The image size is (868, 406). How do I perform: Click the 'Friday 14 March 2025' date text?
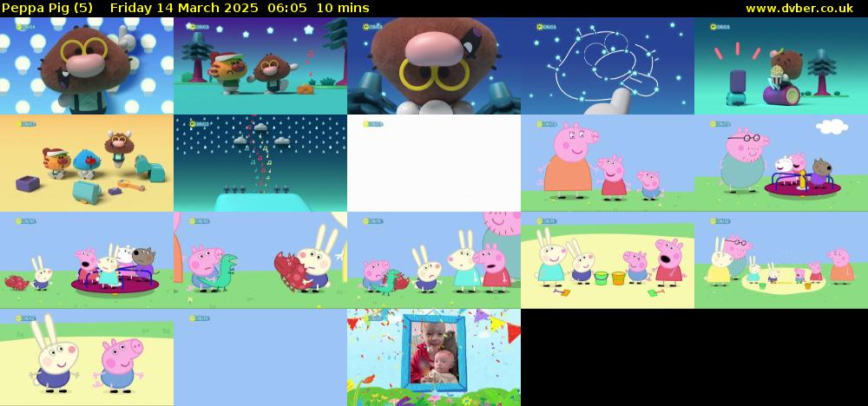point(184,9)
